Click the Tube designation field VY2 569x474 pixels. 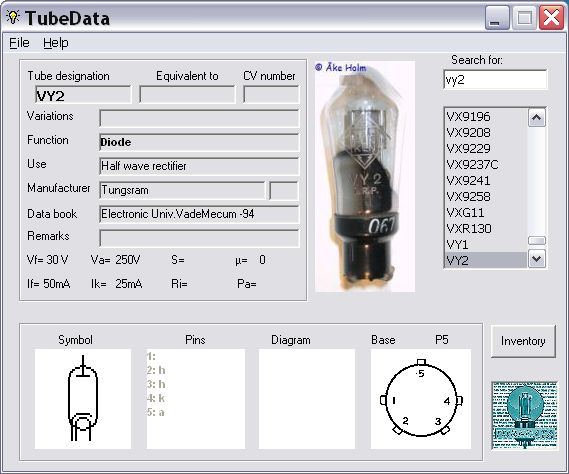point(83,95)
